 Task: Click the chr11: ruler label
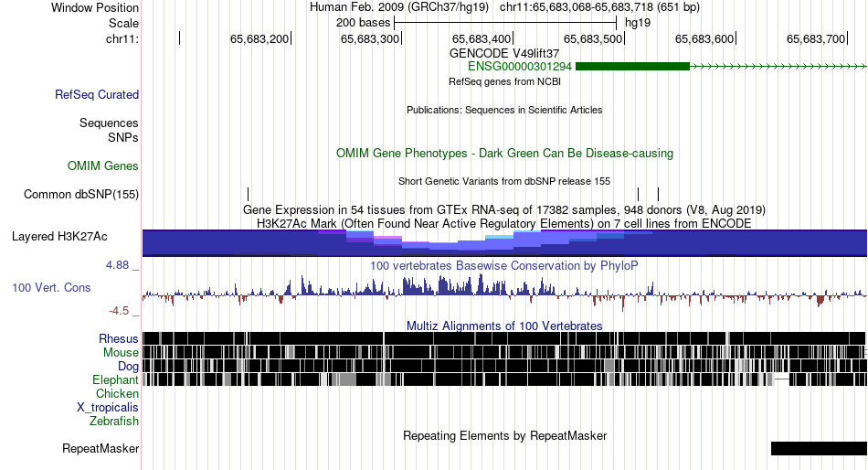(x=122, y=38)
